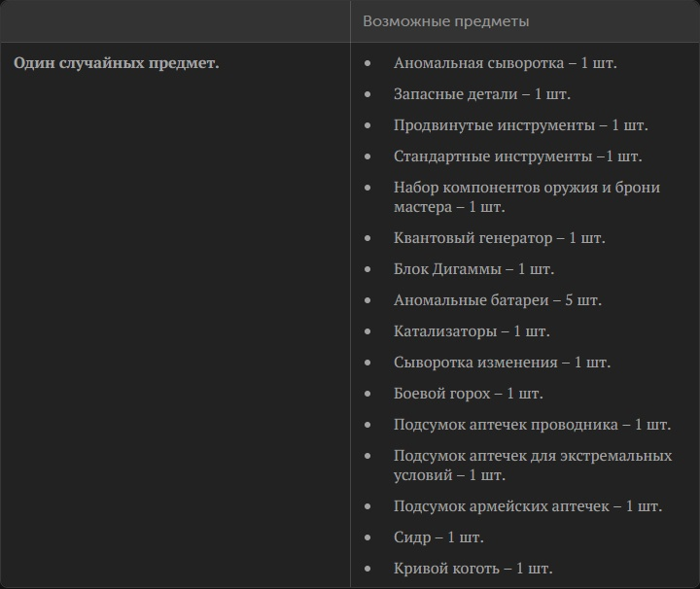Click 'Подсумок аптечек для экстремальных условий' item
Image resolution: width=700 pixels, height=589 pixels.
pyautogui.click(x=533, y=466)
